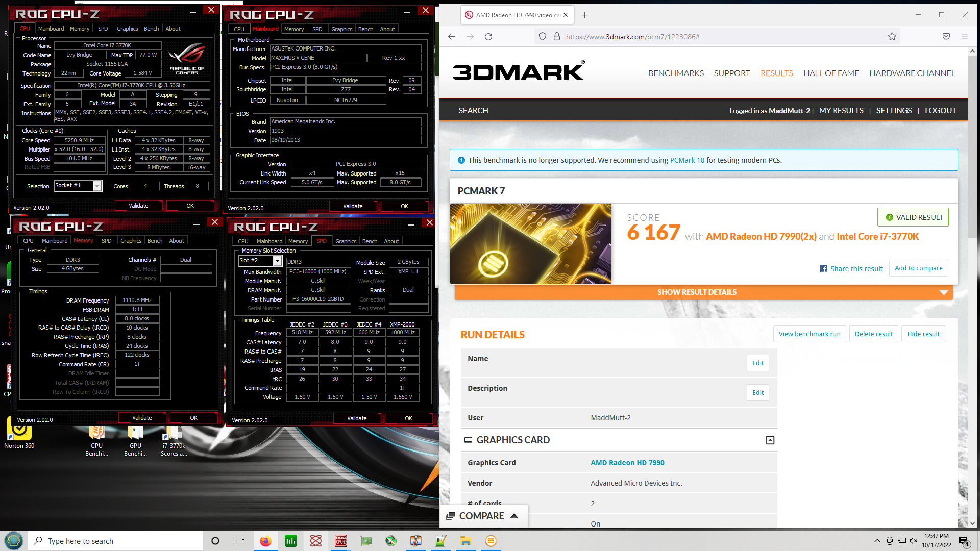Switch to CPU tab in SPD window
980x551 pixels.
click(243, 241)
